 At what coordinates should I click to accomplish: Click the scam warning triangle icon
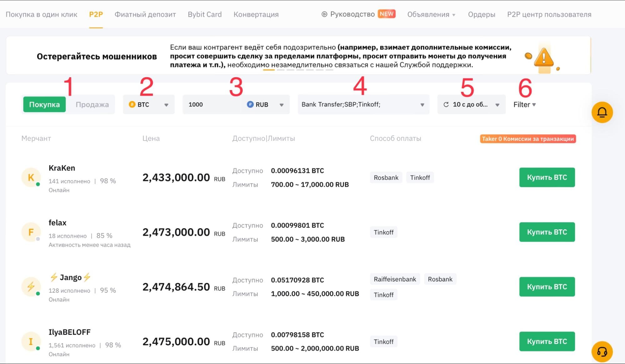pos(544,57)
